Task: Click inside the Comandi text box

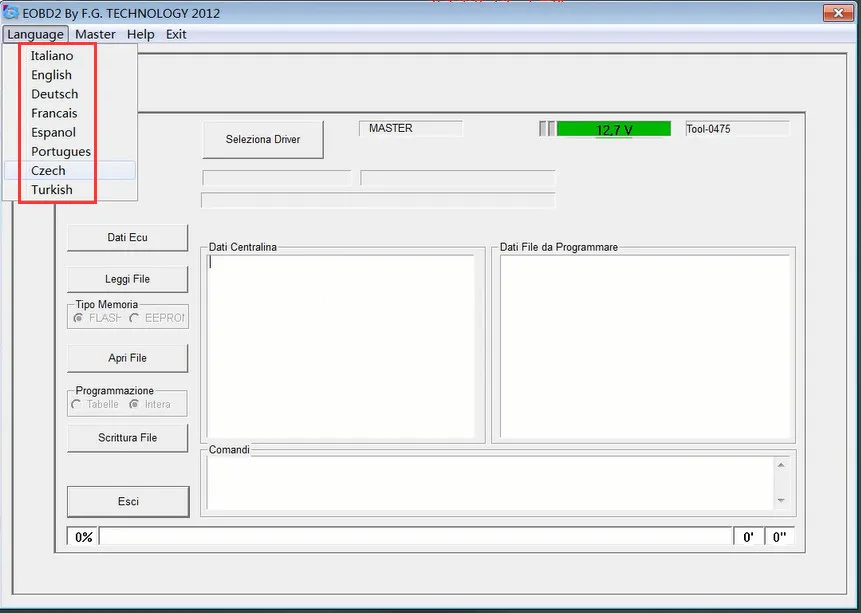Action: point(490,483)
